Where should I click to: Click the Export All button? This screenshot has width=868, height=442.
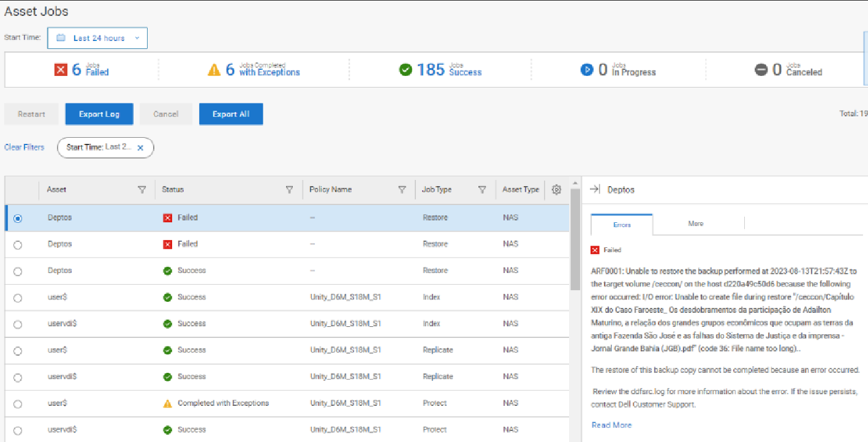pyautogui.click(x=231, y=114)
